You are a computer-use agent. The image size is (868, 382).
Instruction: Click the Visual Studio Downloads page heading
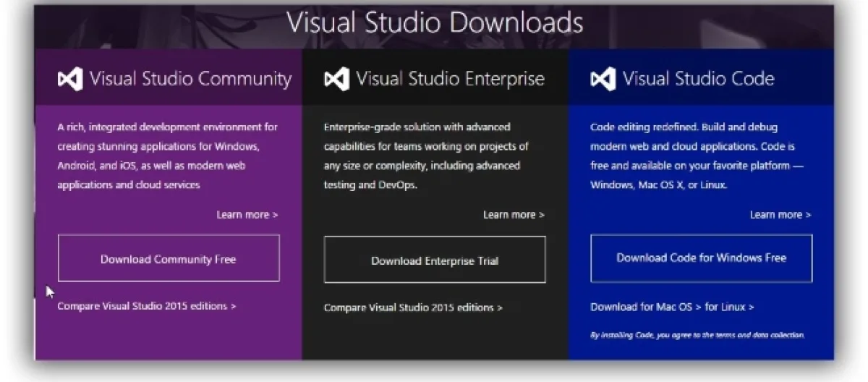coord(435,22)
